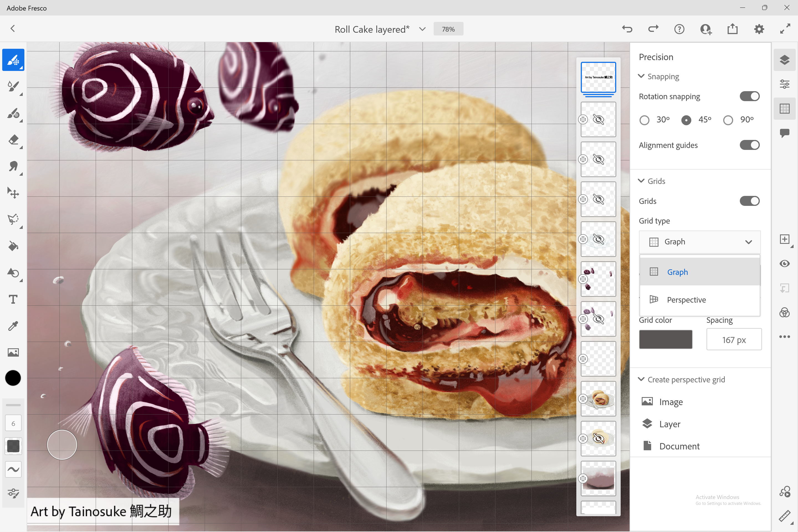
Task: Choose Graph in grid type list
Action: [x=700, y=272]
